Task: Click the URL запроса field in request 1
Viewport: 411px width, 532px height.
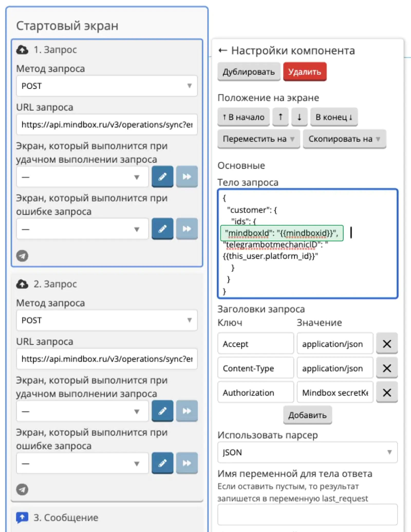Action: 107,125
